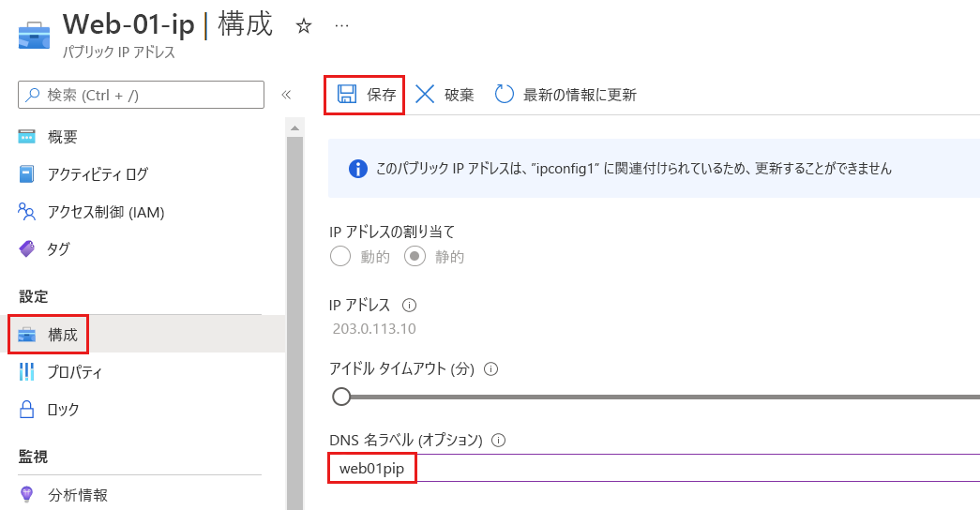Click the パブリック IP アドレス subtitle text

point(119,52)
